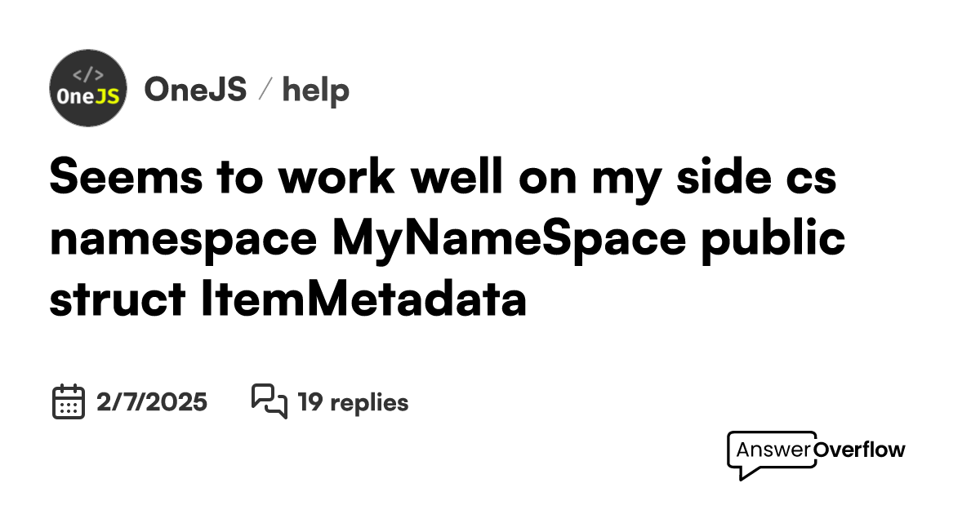This screenshot has width=980, height=514.
Task: Click the replies chat bubbles icon
Action: coord(269,401)
